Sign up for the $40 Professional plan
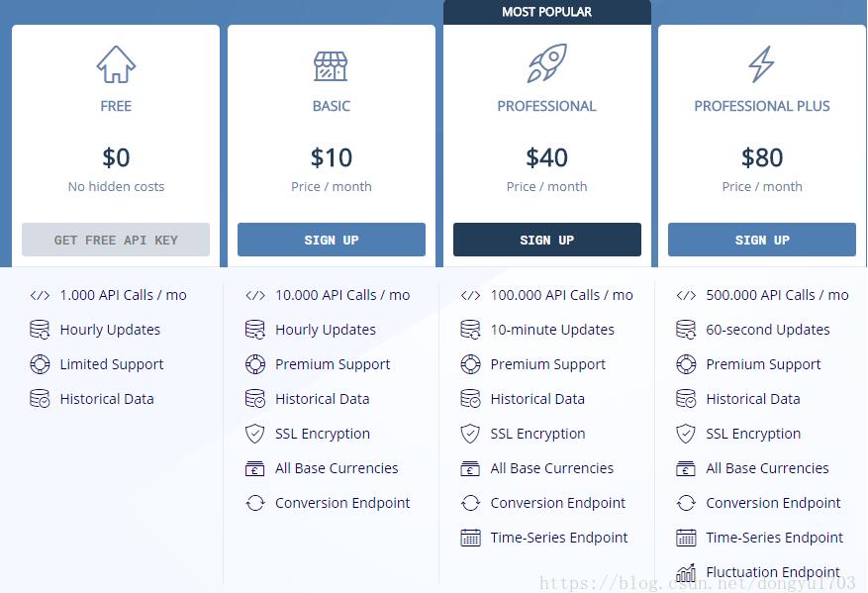868x593 pixels. coord(547,240)
